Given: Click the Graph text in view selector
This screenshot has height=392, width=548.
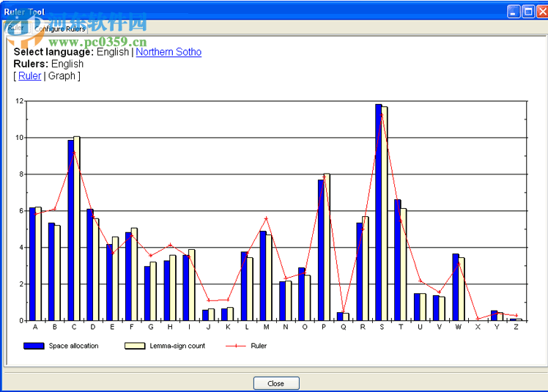Looking at the screenshot, I should click(62, 75).
